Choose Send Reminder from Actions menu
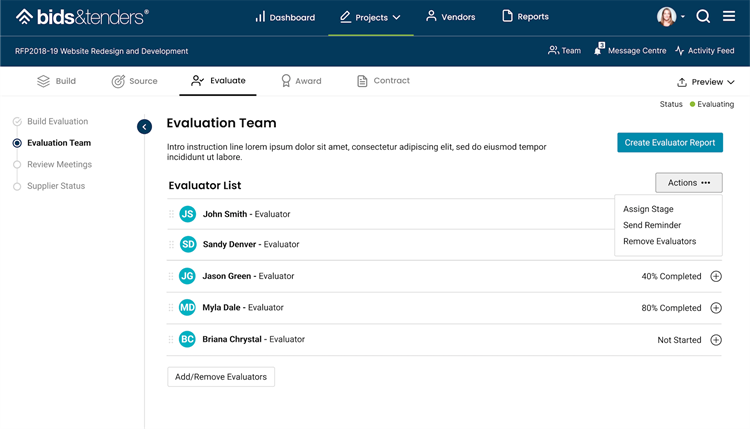Viewport: 750px width, 429px height. pos(652,225)
